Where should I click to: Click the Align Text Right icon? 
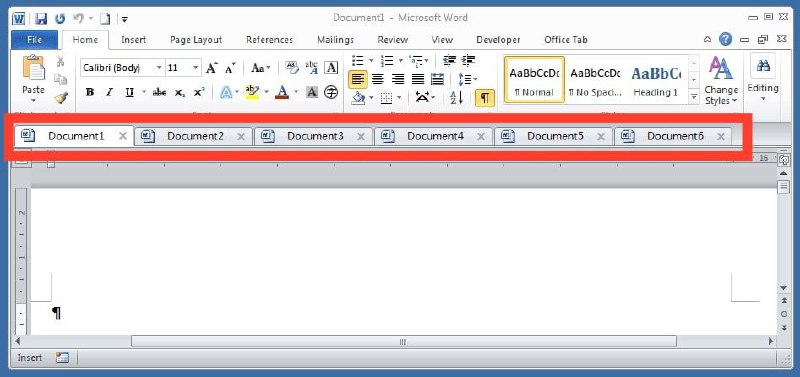397,79
